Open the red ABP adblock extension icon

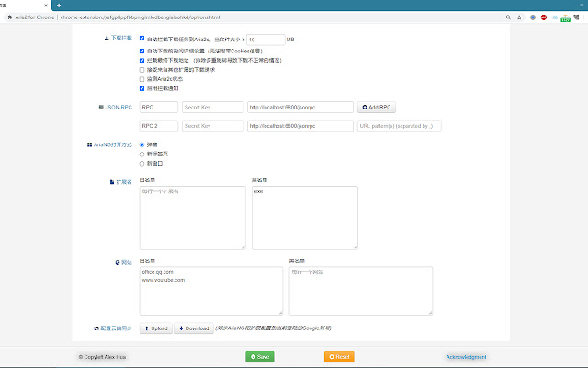click(544, 17)
